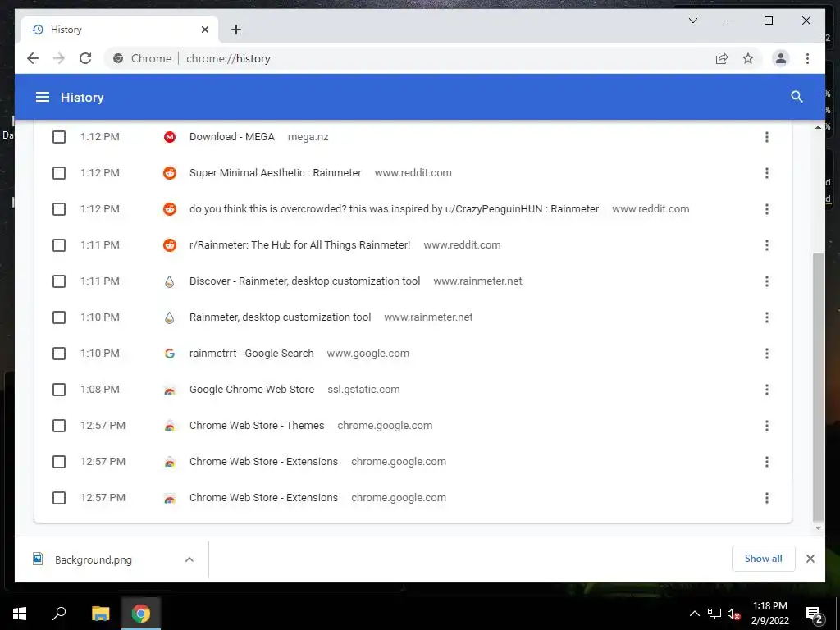Open actions menu for Download - MEGA
Screen dimensions: 840x630
(767, 137)
